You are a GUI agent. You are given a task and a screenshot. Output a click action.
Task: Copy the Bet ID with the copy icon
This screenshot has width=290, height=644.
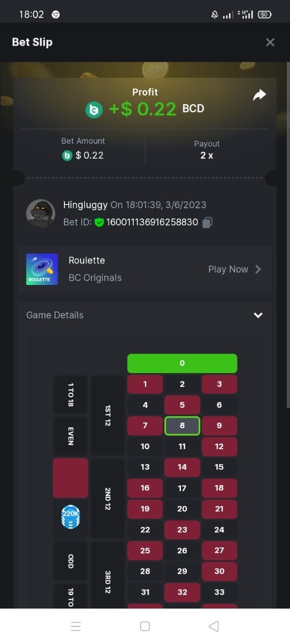(207, 222)
